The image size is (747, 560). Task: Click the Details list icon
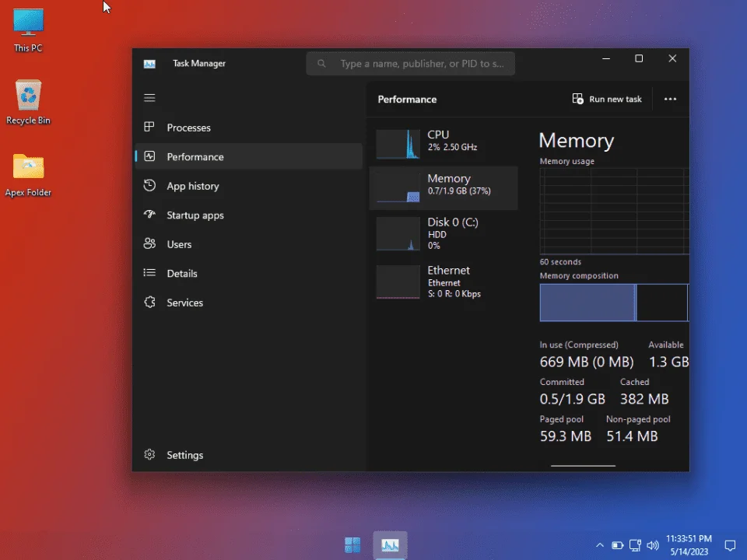(x=149, y=272)
